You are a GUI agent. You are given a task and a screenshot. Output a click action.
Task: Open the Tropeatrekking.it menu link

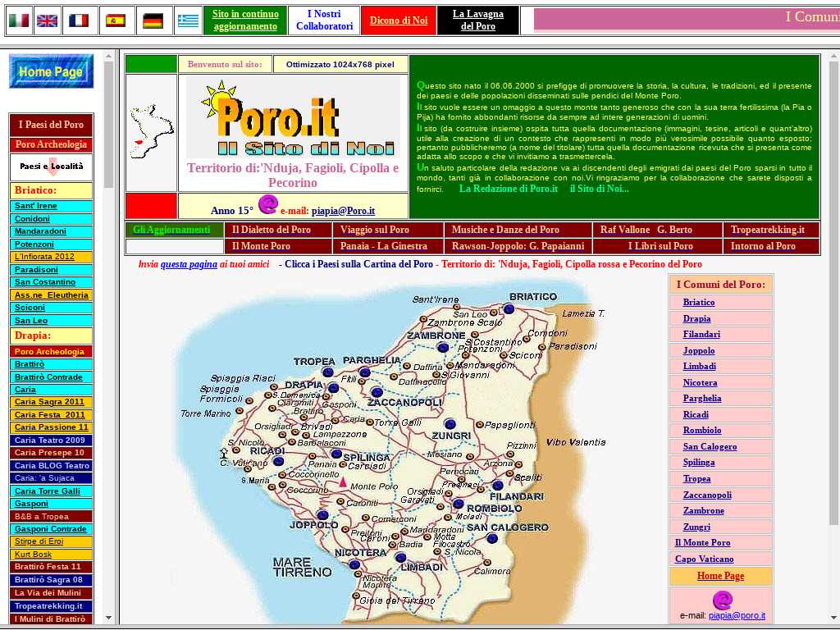[767, 230]
